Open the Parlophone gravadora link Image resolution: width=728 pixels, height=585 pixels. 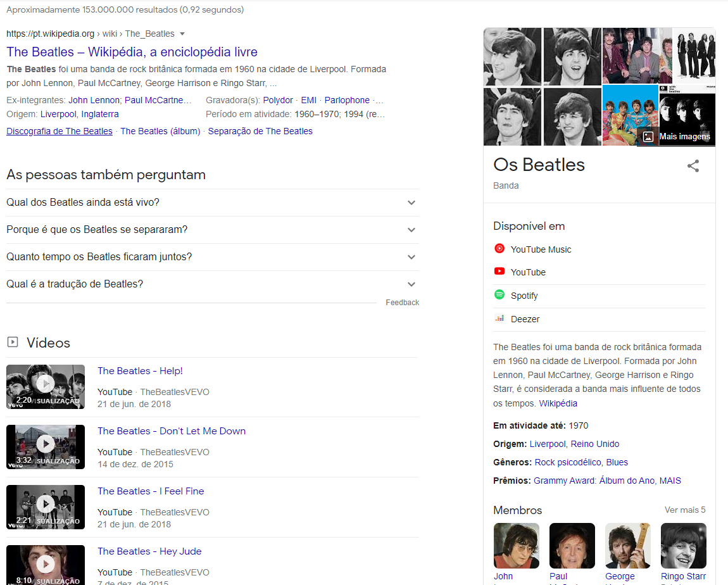pos(348,100)
